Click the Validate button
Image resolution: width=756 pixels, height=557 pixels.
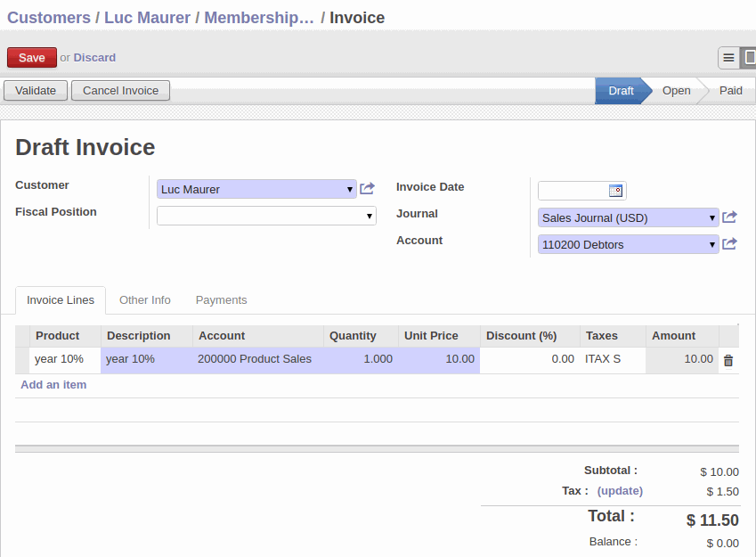pos(36,91)
